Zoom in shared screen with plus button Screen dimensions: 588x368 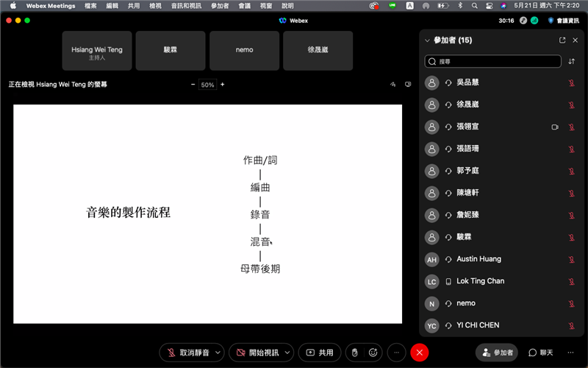click(223, 85)
